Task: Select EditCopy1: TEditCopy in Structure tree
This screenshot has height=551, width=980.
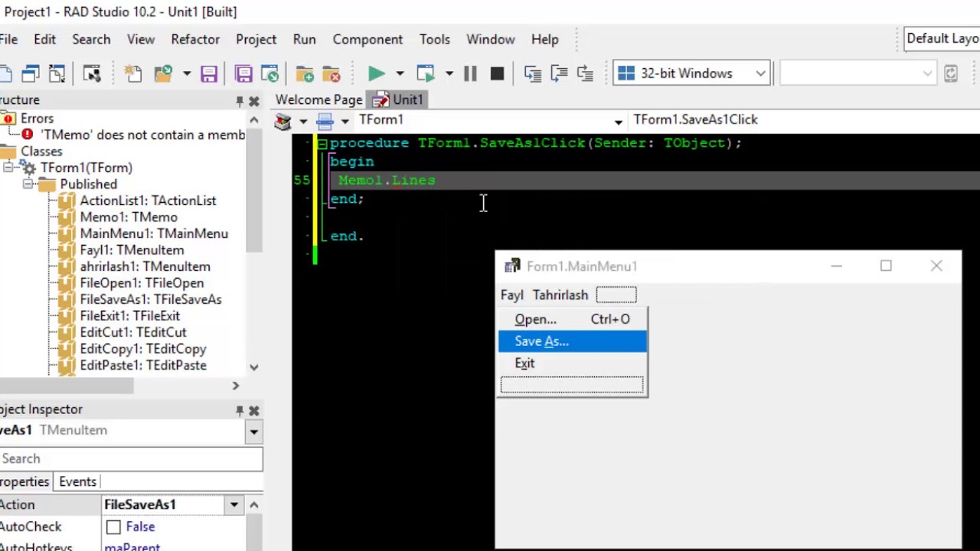Action: click(x=143, y=349)
